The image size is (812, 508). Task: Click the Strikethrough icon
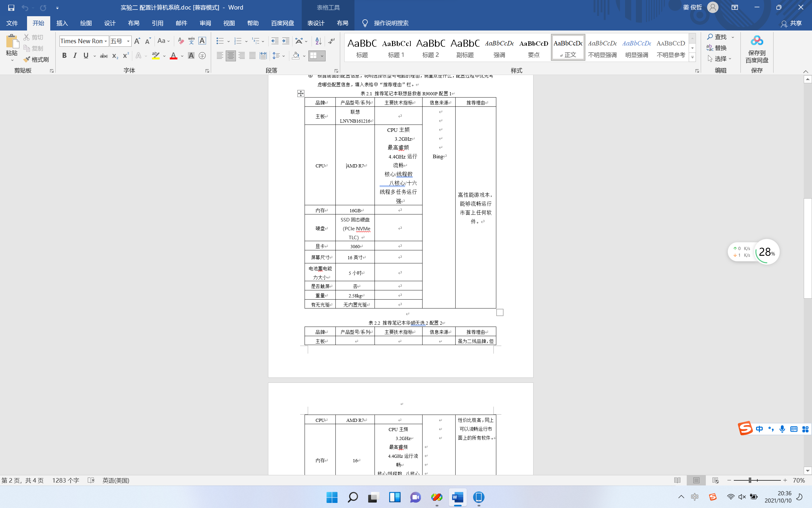pyautogui.click(x=104, y=56)
